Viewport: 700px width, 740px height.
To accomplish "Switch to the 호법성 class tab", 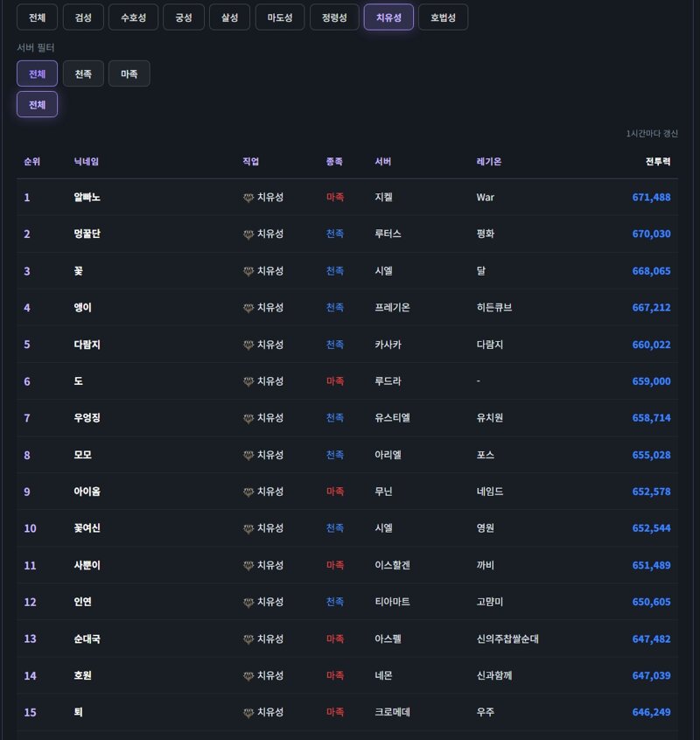I will coord(443,17).
